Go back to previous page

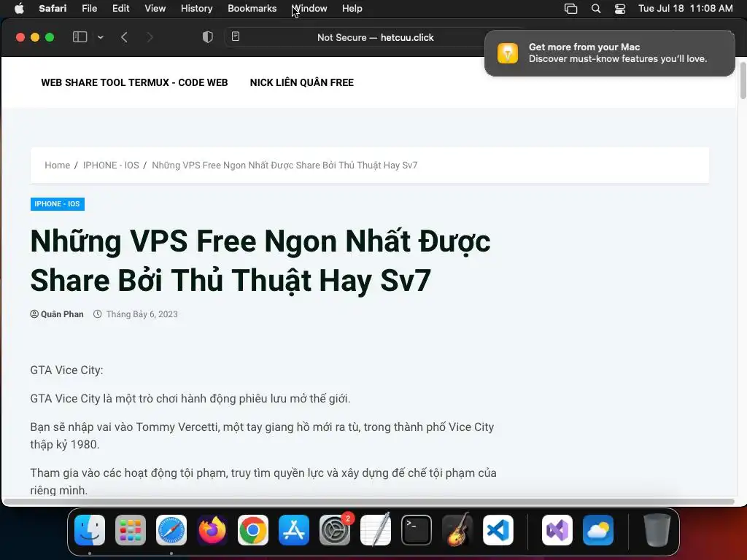124,37
